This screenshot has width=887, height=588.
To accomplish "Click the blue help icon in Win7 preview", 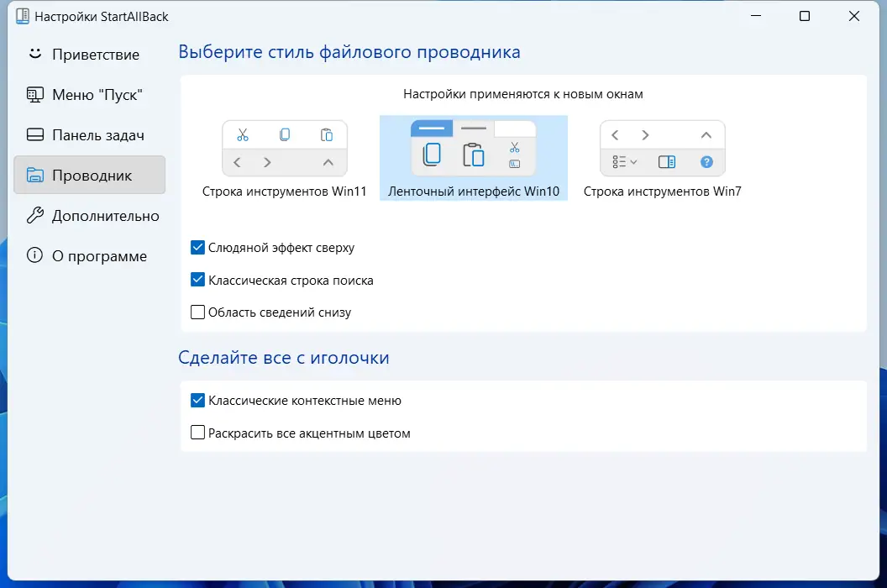I will pyautogui.click(x=706, y=162).
